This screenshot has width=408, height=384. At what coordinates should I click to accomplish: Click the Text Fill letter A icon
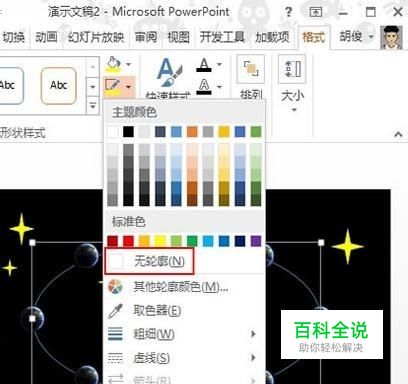pos(204,65)
